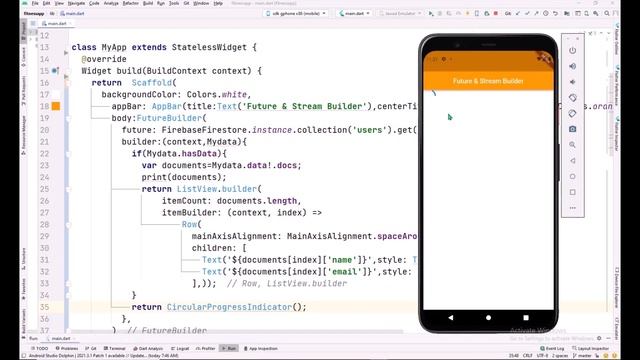Open the Tools menu
Image resolution: width=640 pixels, height=360 pixels.
tap(174, 3)
